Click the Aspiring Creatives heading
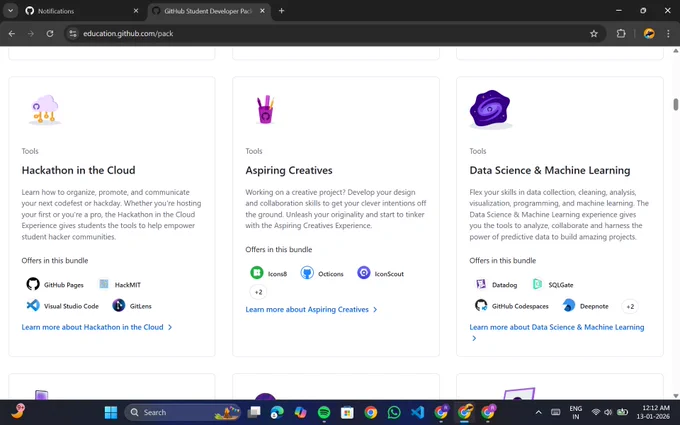 point(289,170)
